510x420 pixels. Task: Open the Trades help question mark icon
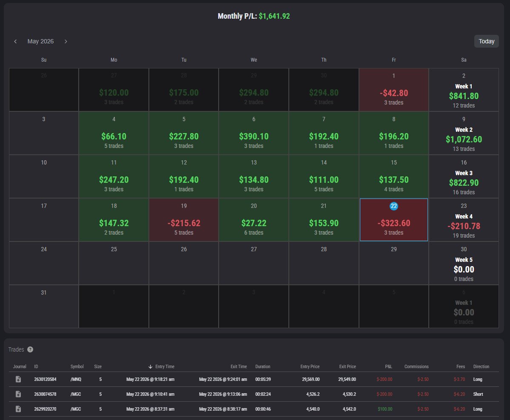tap(30, 349)
